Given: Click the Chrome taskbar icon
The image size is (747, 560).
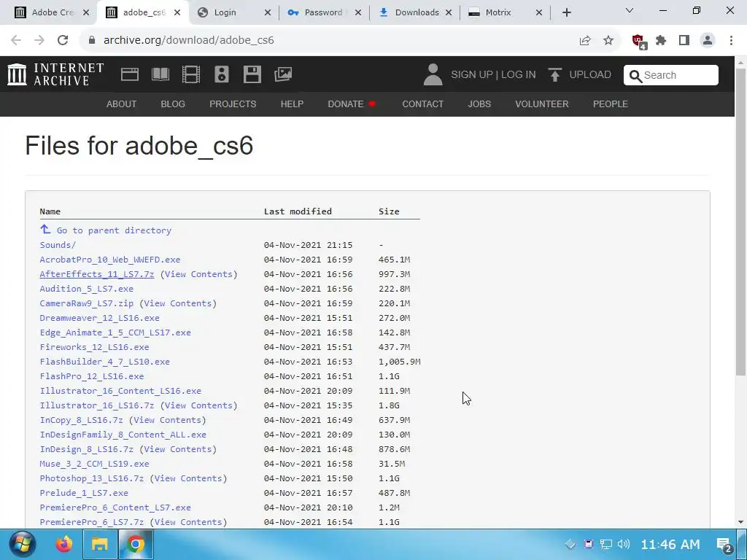Looking at the screenshot, I should tap(135, 544).
